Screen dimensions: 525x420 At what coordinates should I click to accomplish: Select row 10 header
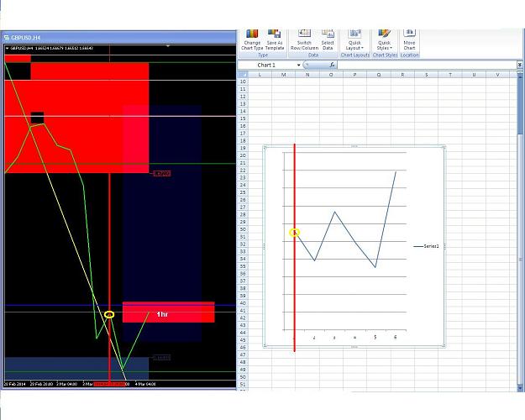pyautogui.click(x=243, y=81)
